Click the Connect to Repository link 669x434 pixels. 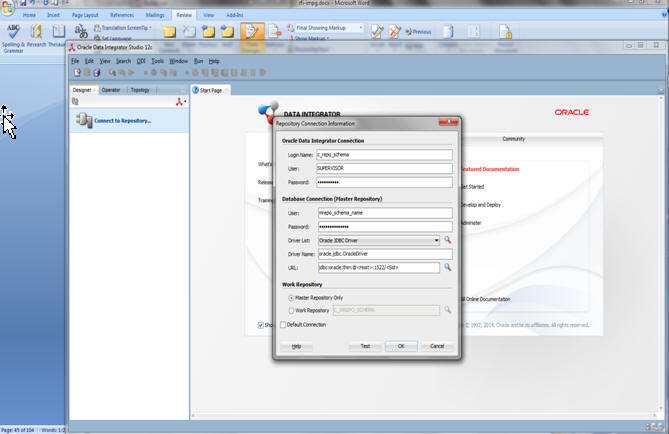point(122,121)
